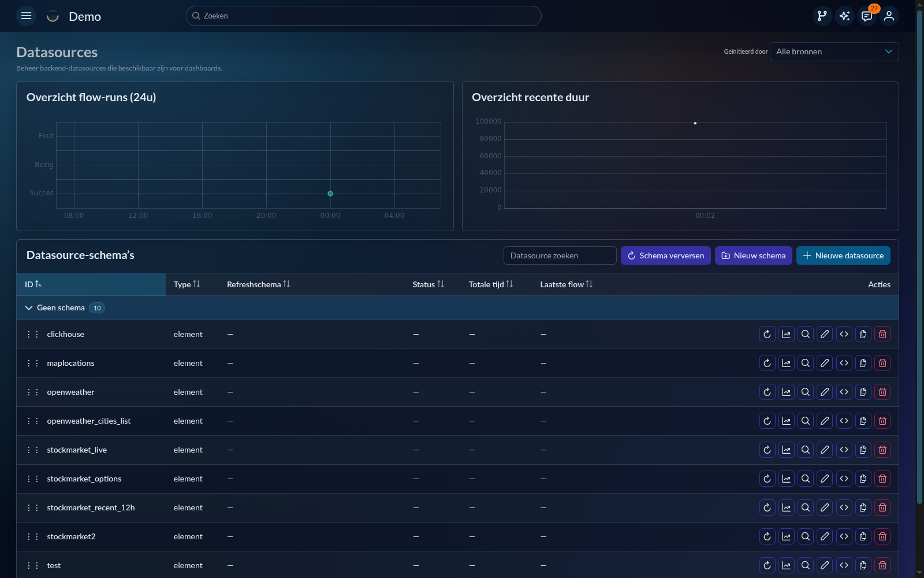The image size is (924, 578).
Task: Select the clickhouse row name
Action: pos(65,334)
